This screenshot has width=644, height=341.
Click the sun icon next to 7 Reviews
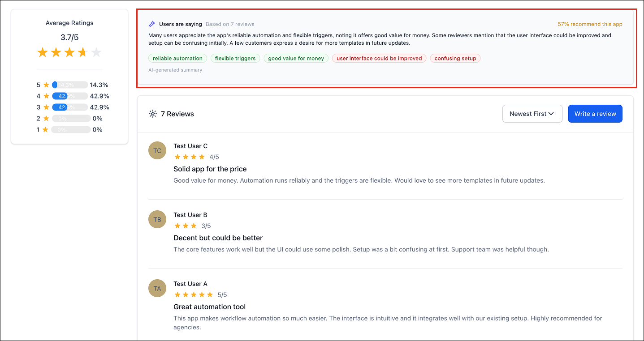[x=153, y=114]
